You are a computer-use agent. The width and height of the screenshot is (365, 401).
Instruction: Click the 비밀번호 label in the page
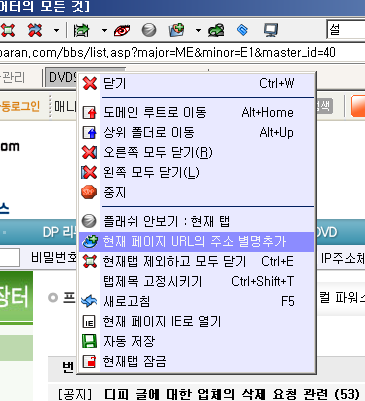pos(54,257)
